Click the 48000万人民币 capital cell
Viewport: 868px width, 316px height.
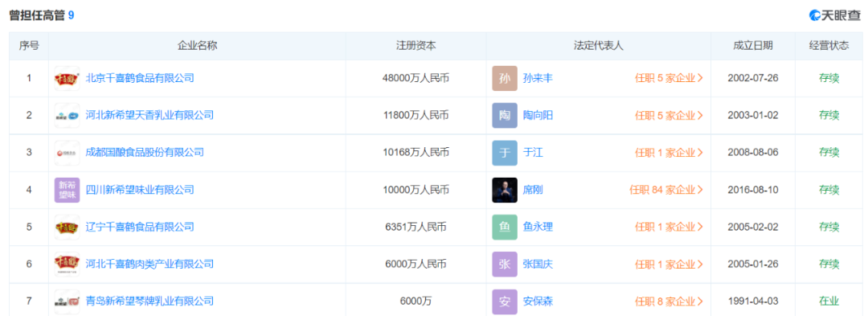[416, 79]
